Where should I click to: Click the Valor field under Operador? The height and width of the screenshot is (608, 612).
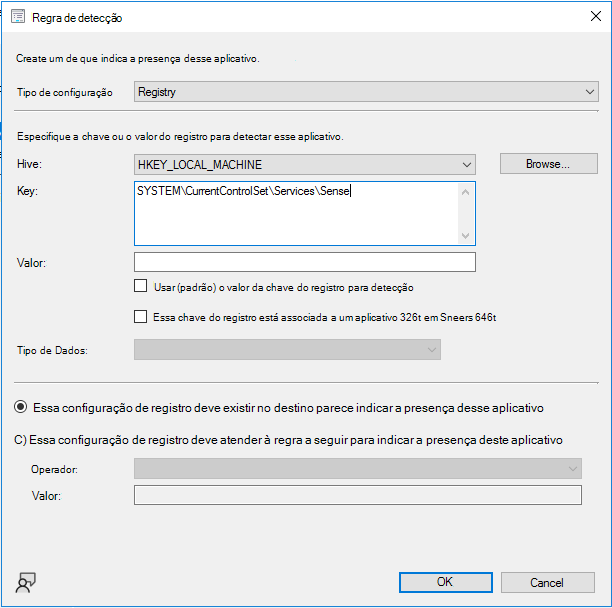click(x=358, y=495)
